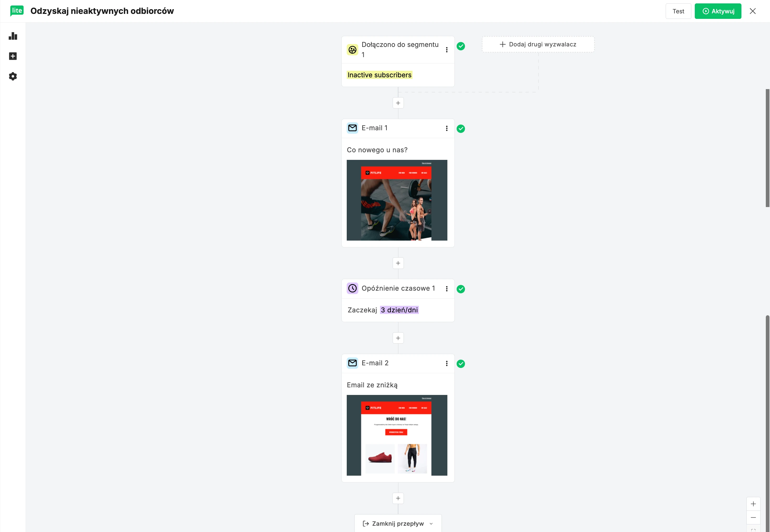The image size is (770, 532).
Task: Click the Opóźnienie czasowe 1 title
Action: click(x=398, y=288)
